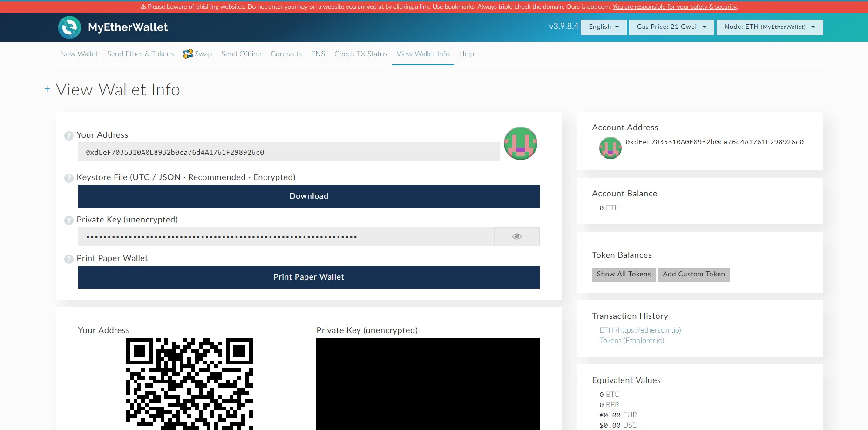
Task: Open the English language dropdown
Action: coord(604,27)
